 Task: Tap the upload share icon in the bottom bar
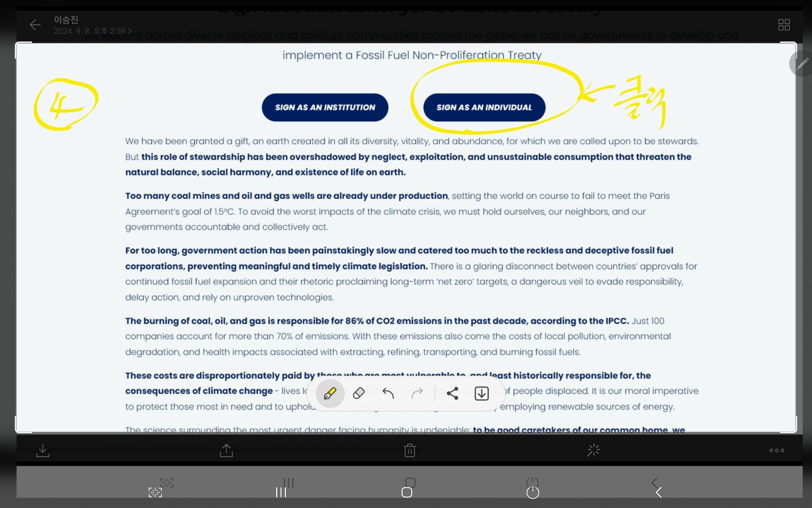tap(226, 451)
